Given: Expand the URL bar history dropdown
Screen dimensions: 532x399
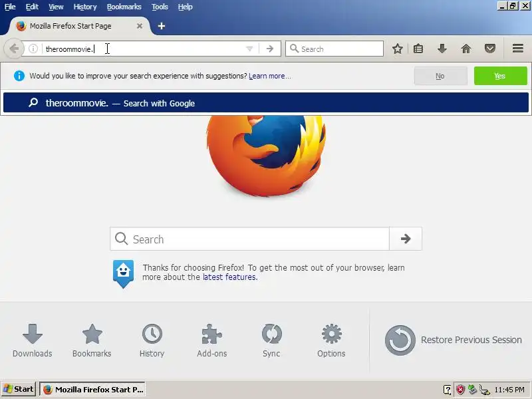Looking at the screenshot, I should [x=249, y=49].
